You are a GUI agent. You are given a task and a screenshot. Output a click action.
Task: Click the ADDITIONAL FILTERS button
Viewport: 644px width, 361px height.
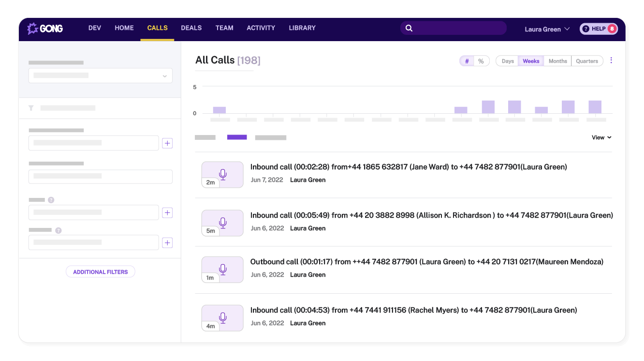tap(100, 271)
